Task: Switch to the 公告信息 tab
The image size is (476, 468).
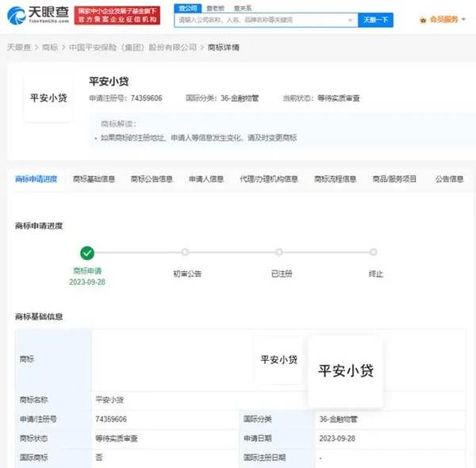Action: (450, 179)
